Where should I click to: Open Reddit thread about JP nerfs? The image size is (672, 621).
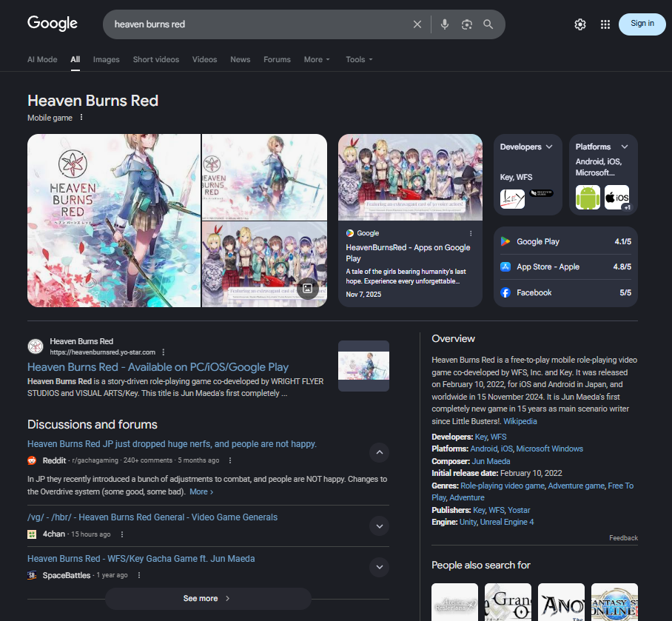point(172,444)
